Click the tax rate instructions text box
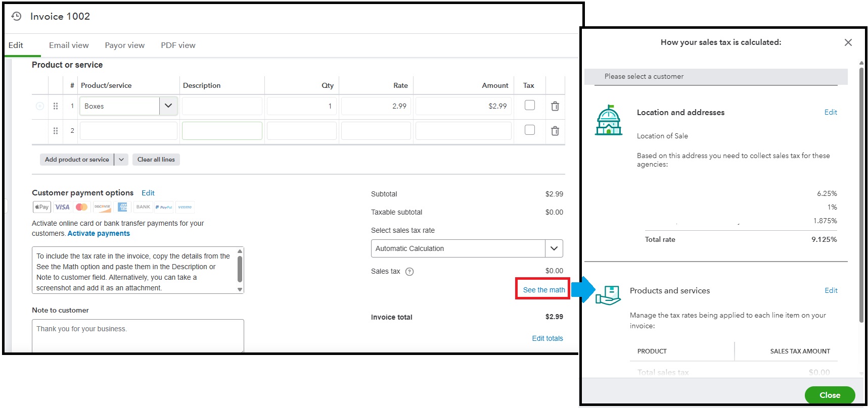 pos(138,270)
